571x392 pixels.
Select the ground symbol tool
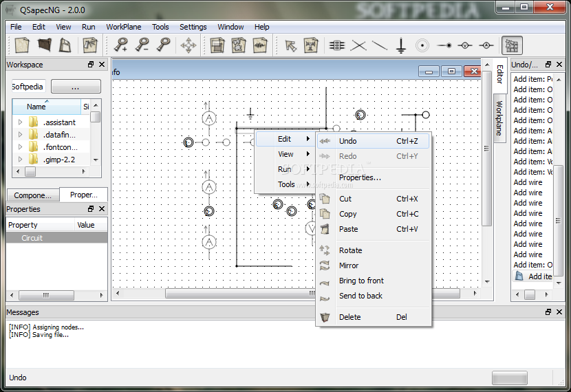(x=401, y=45)
